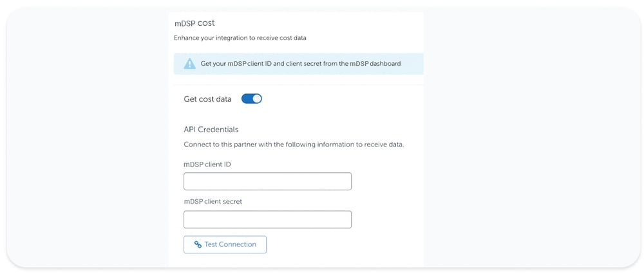The height and width of the screenshot is (274, 644).
Task: Click the chain-link icon on Test Connection
Action: coord(198,245)
